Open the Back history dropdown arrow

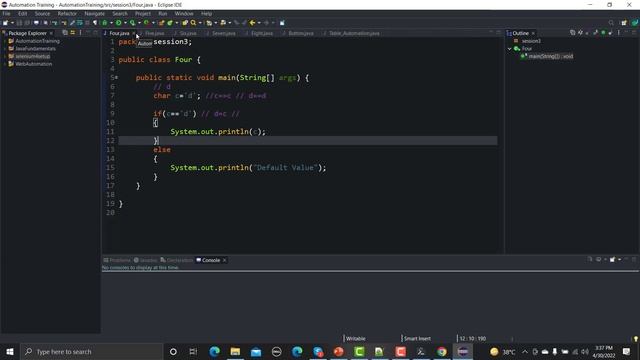259,23
